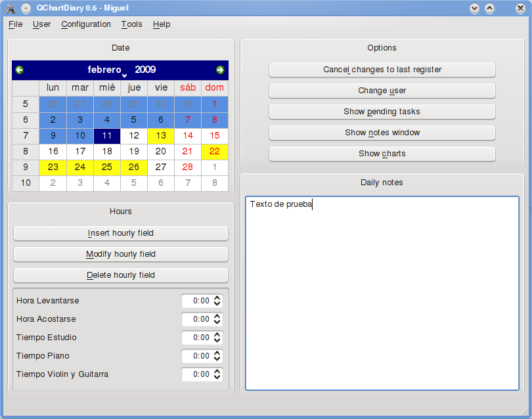Click Delete hourly field
The height and width of the screenshot is (419, 532).
[x=121, y=275]
